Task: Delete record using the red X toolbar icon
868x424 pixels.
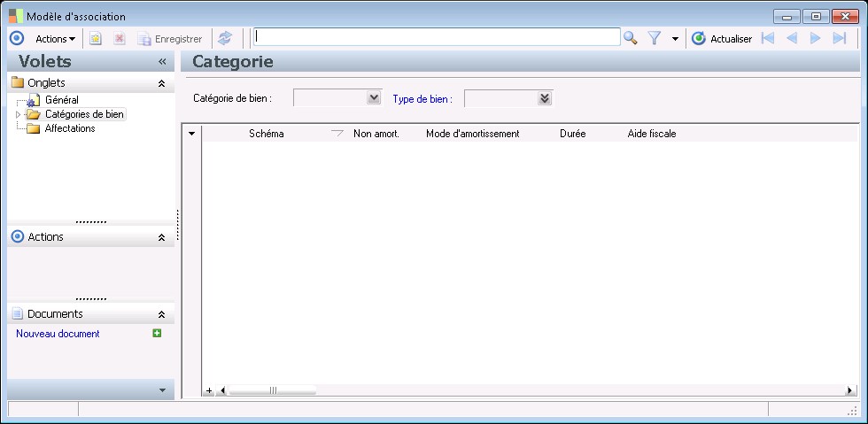Action: 119,38
